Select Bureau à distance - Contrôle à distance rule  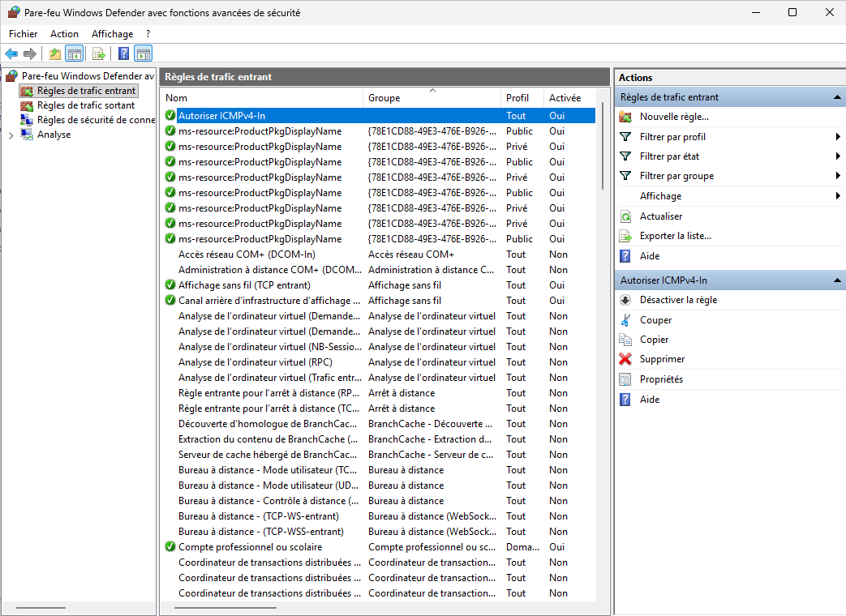(x=380, y=501)
